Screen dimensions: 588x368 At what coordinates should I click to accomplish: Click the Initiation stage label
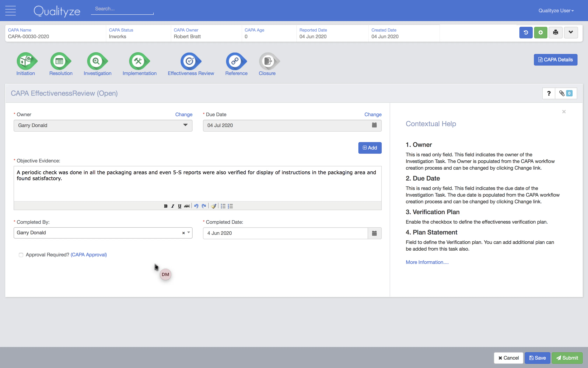26,73
